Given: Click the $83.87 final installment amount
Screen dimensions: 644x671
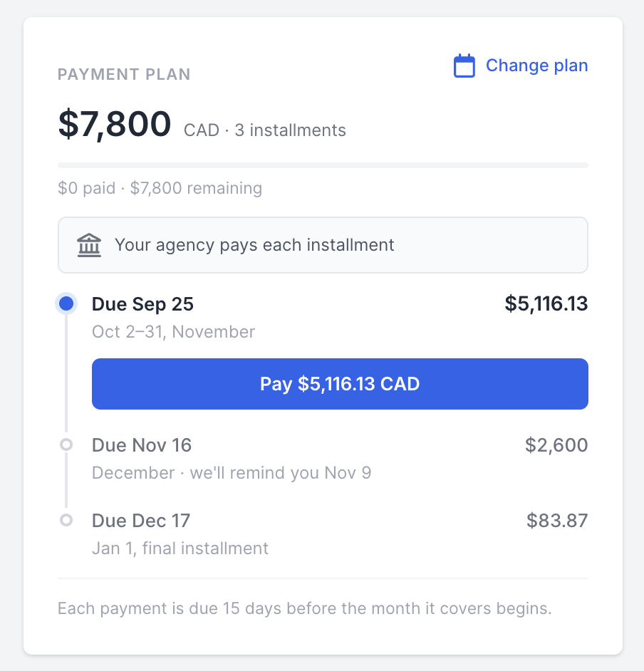Looking at the screenshot, I should tap(557, 521).
